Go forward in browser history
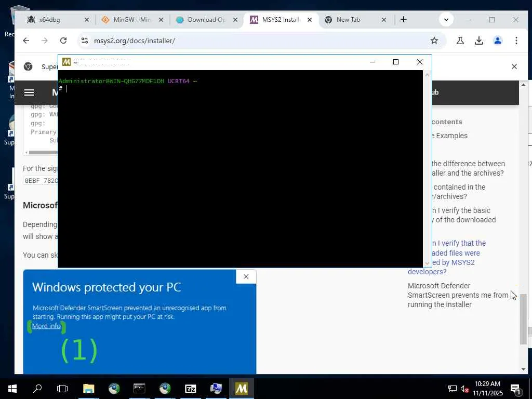 click(x=45, y=41)
